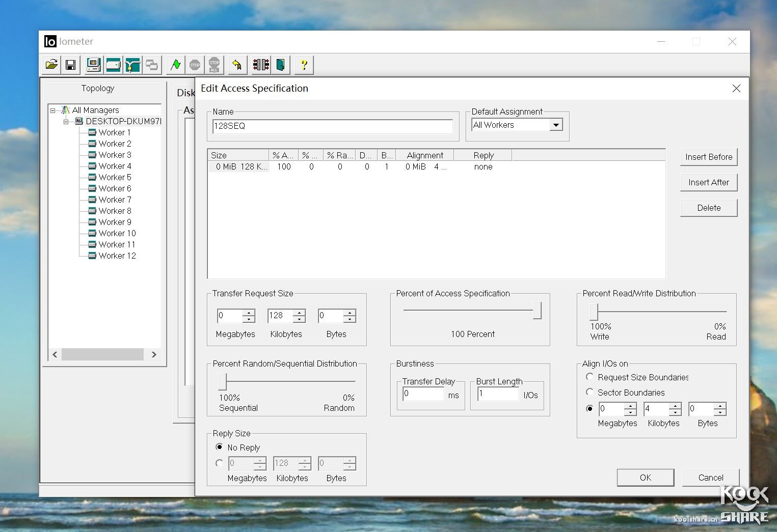This screenshot has width=777, height=532.
Task: Open a test configuration file
Action: pos(51,65)
